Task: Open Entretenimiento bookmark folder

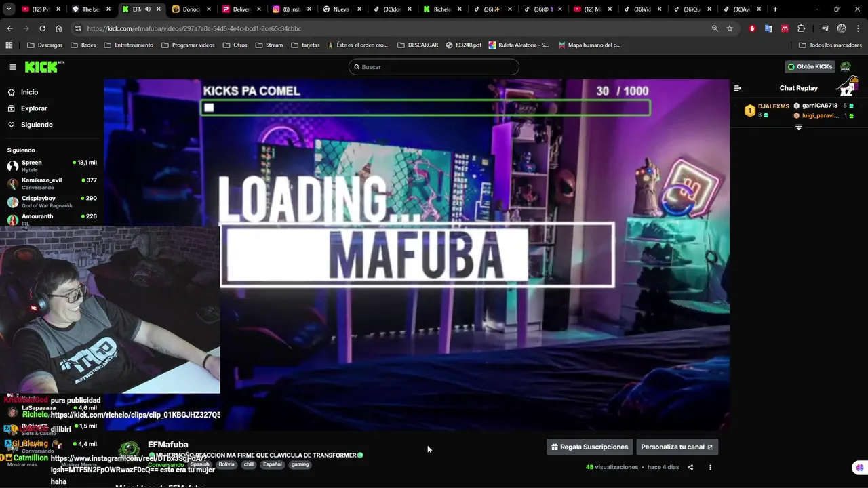Action: point(128,45)
